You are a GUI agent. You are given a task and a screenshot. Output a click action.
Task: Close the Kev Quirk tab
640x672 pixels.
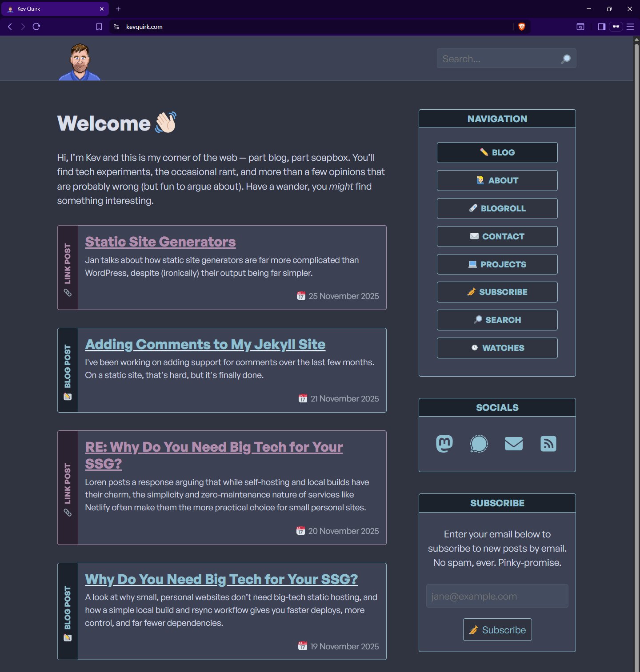coord(102,9)
